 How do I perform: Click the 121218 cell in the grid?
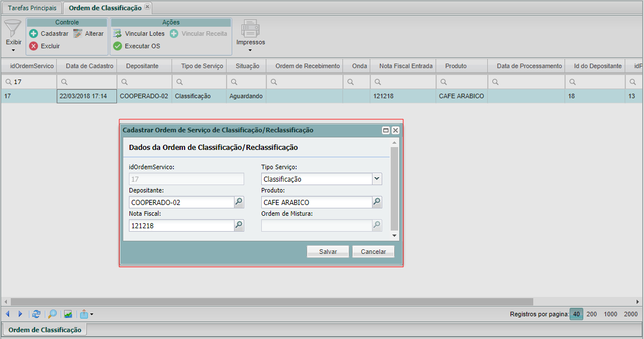(x=403, y=96)
